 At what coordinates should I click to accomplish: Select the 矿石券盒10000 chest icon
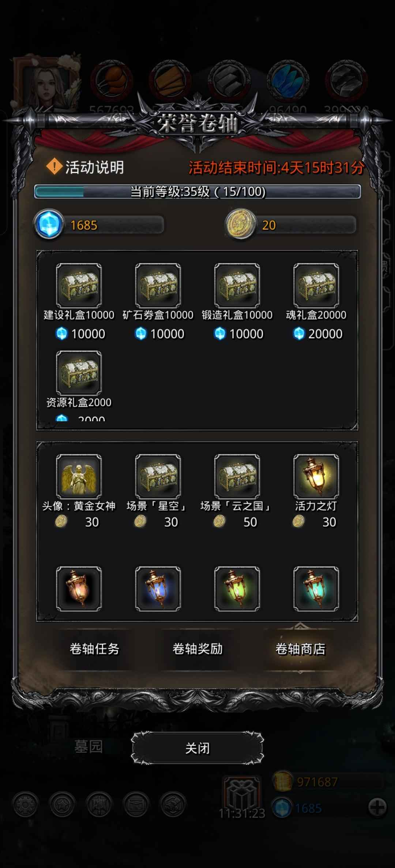[158, 285]
